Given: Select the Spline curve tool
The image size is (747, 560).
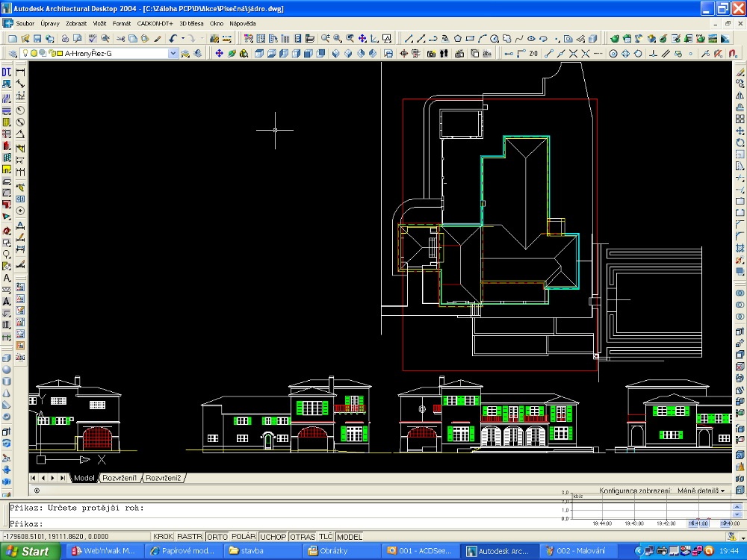Looking at the screenshot, I should tap(519, 39).
